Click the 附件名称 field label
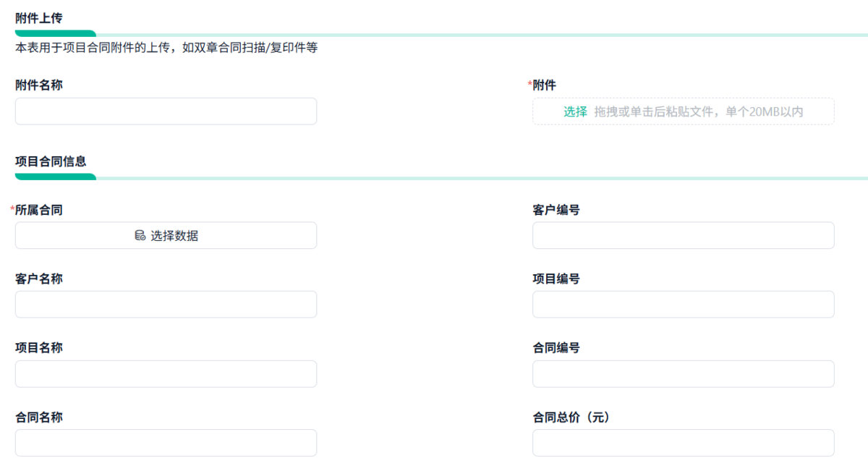The image size is (868, 466). click(39, 85)
